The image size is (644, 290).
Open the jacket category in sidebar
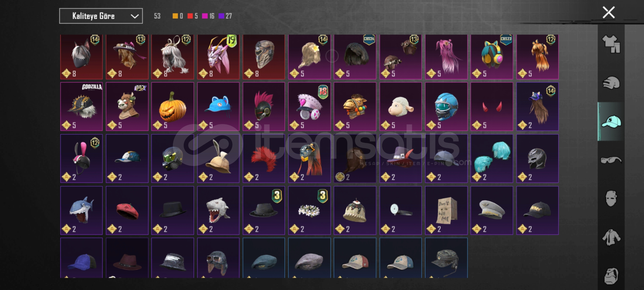(x=611, y=237)
